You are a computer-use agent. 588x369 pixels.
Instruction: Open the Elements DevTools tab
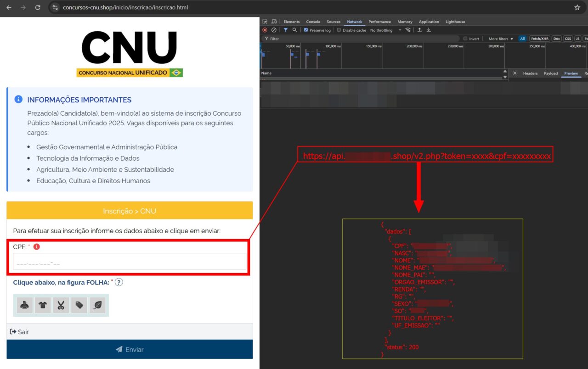[x=292, y=22]
